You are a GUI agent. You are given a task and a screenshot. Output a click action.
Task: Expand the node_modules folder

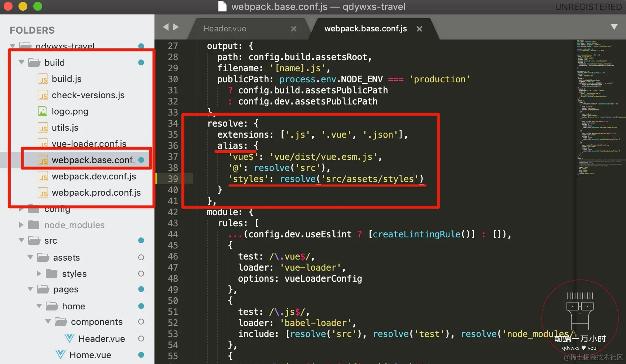(21, 225)
